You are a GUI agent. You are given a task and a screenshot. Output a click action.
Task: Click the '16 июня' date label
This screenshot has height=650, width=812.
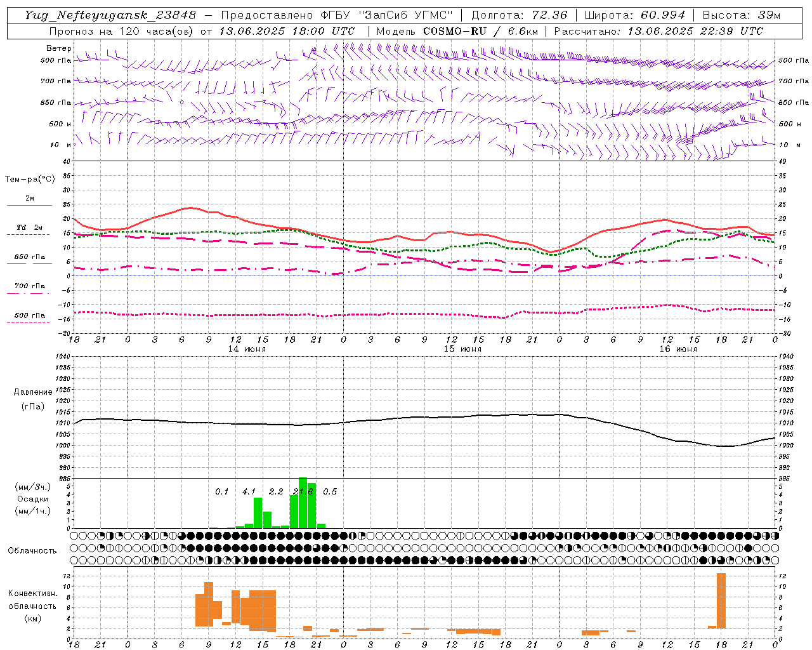click(678, 348)
